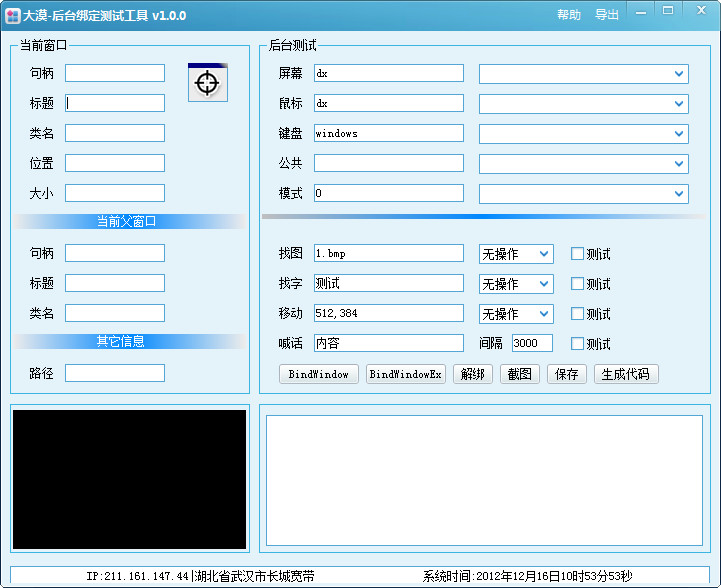
Task: Enable the 找字 测试 checkbox
Action: click(x=577, y=283)
